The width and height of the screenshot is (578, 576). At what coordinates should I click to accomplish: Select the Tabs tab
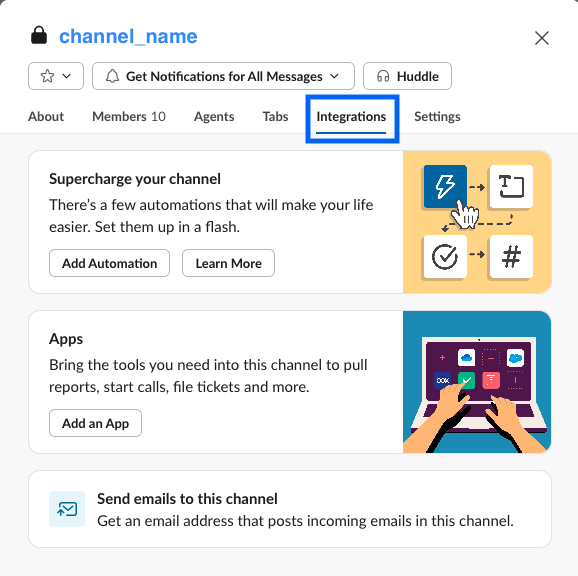(275, 116)
